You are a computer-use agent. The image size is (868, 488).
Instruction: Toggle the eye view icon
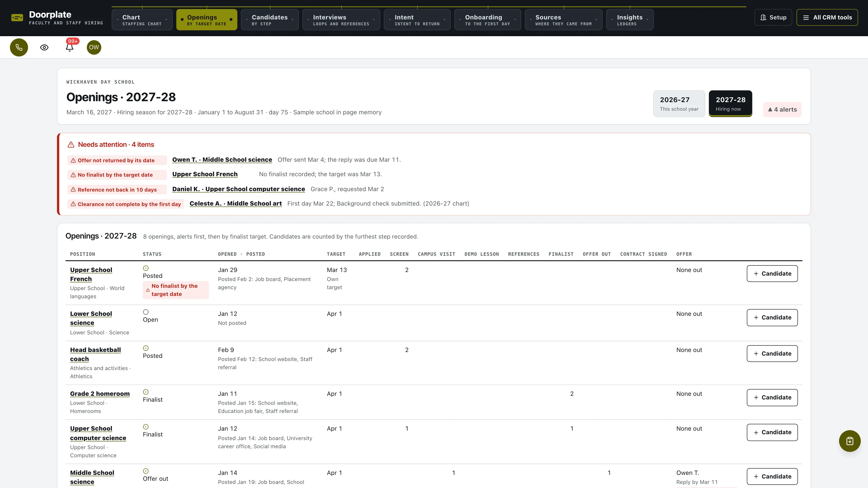pos(44,47)
